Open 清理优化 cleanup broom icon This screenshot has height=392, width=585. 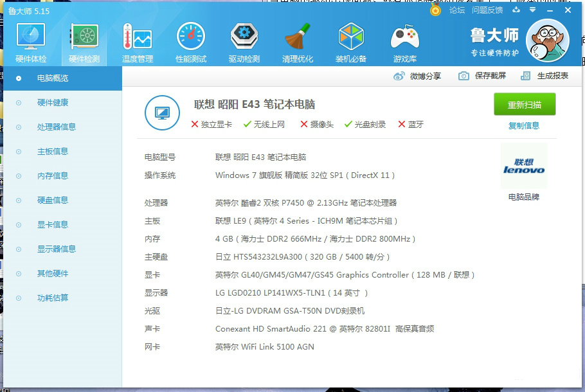298,42
